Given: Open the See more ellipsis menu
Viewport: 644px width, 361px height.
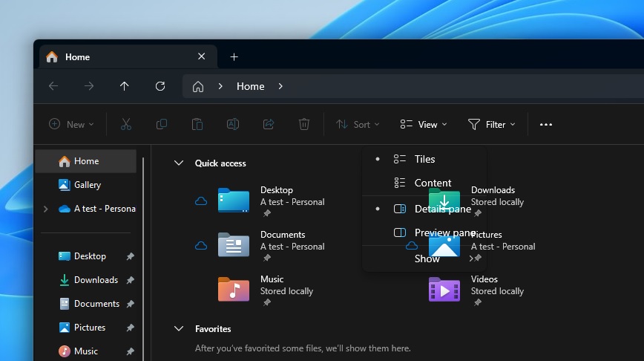Looking at the screenshot, I should tap(546, 125).
